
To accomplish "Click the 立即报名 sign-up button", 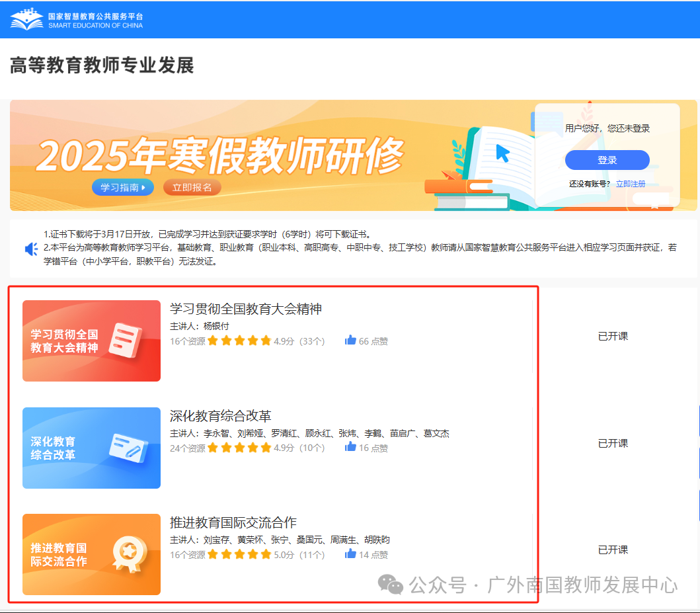I will pos(192,187).
